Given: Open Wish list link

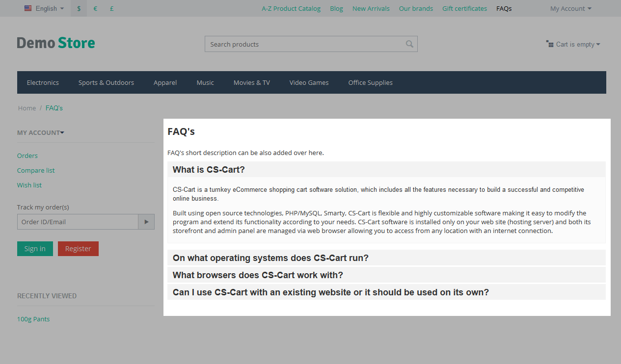Looking at the screenshot, I should [x=29, y=185].
